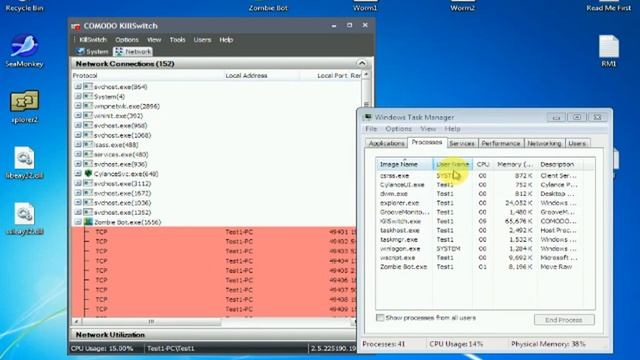Viewport: 640px width, 360px height.
Task: Open the KillSwitch menu
Action: pyautogui.click(x=93, y=40)
